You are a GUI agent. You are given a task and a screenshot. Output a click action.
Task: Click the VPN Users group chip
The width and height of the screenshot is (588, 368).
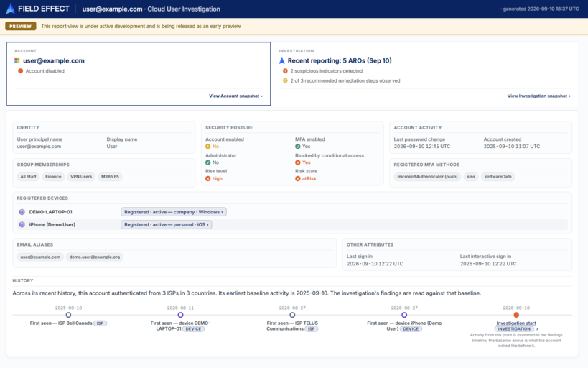pyautogui.click(x=81, y=177)
